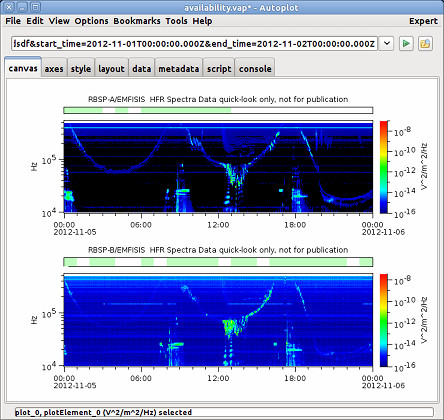Open the file browser folder icon
This screenshot has width=444, height=420.
point(425,44)
